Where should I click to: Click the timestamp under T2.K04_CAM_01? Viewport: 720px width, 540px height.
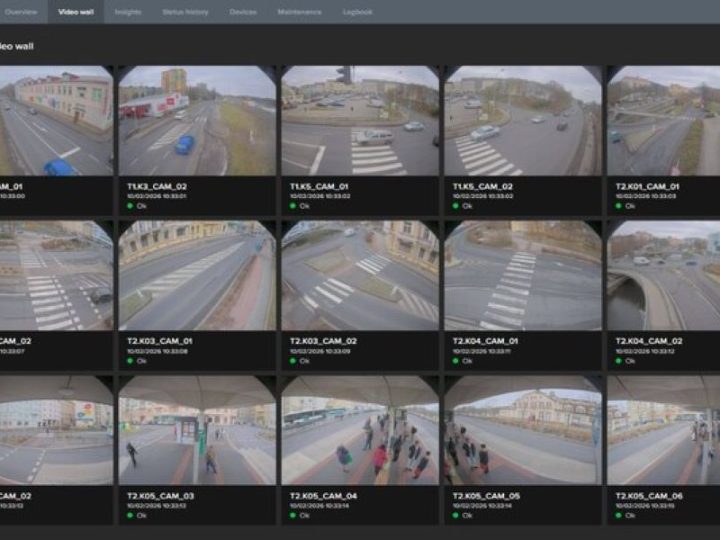(482, 351)
